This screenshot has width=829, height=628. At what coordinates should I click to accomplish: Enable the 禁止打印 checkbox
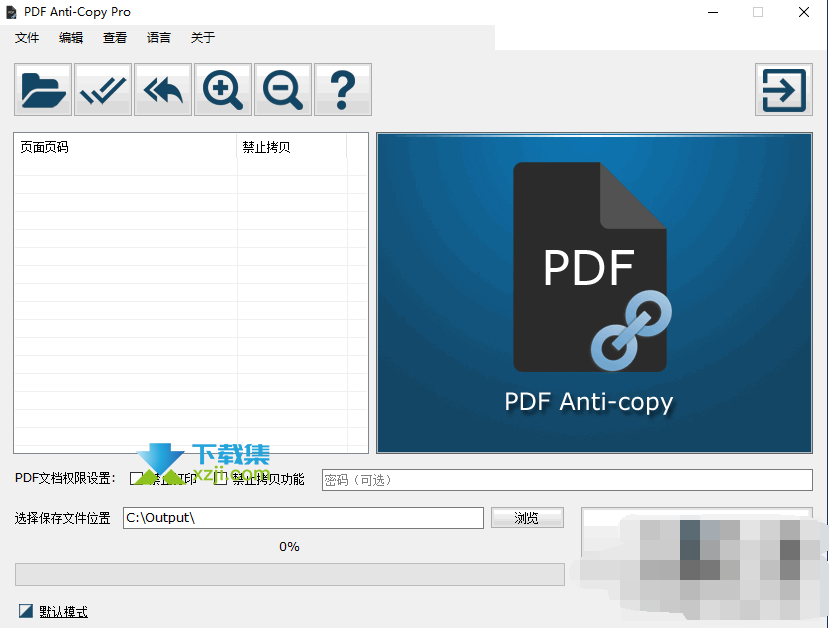point(136,479)
